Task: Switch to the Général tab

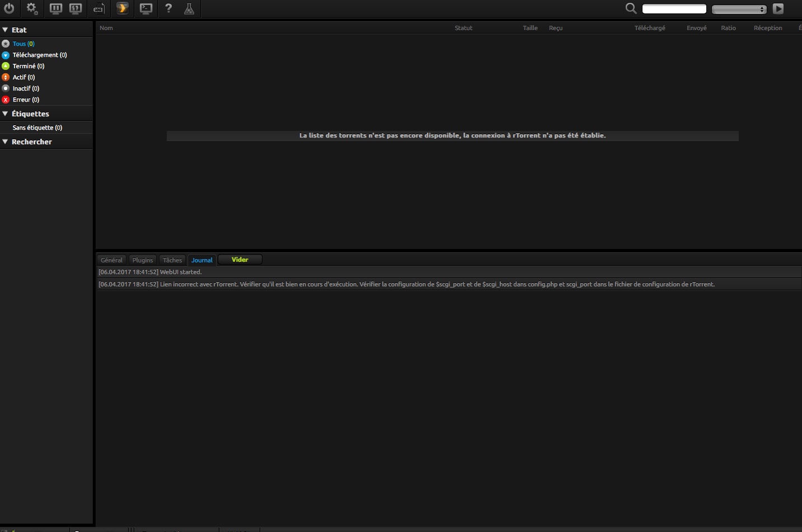Action: pos(111,260)
